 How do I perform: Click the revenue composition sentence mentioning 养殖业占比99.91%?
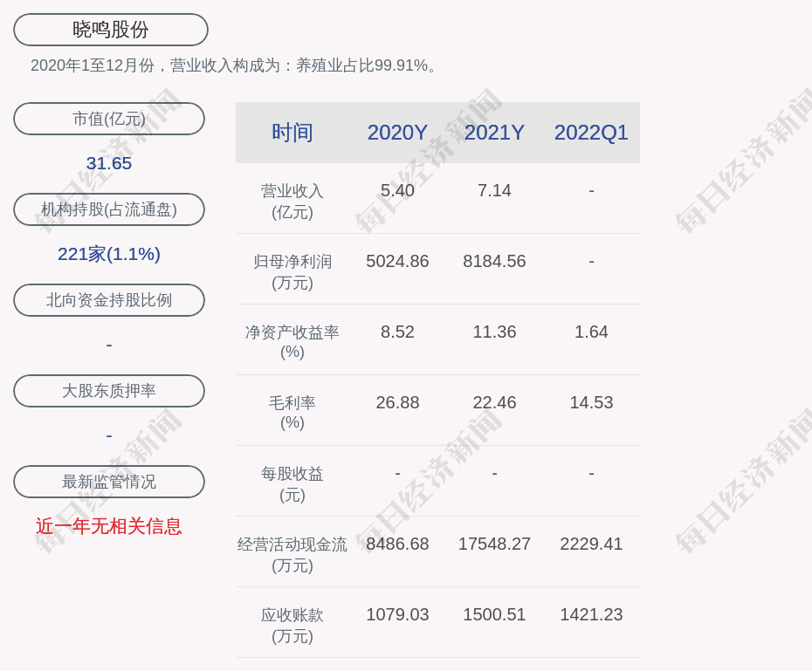234,65
